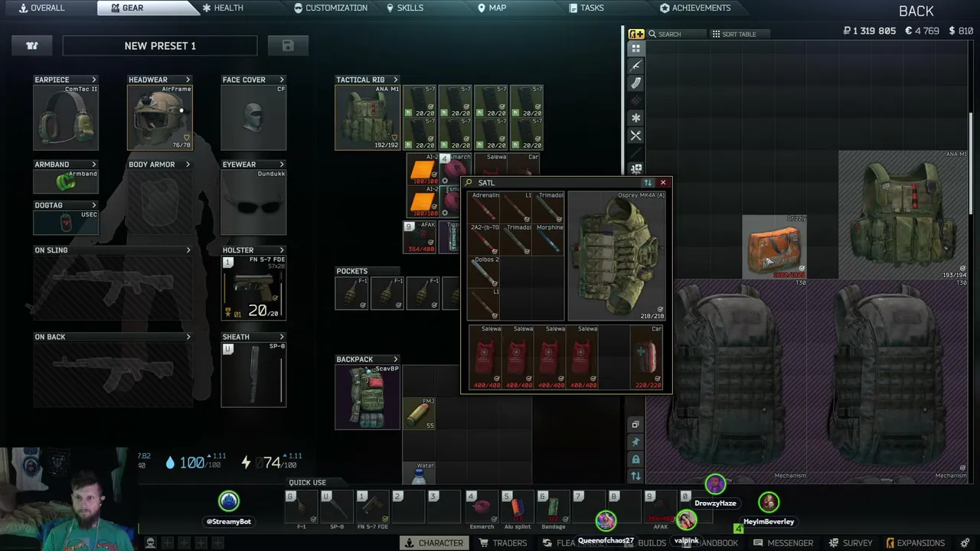Select the SP-8 knife in Sheath
Viewport: 980px width, 551px height.
253,375
